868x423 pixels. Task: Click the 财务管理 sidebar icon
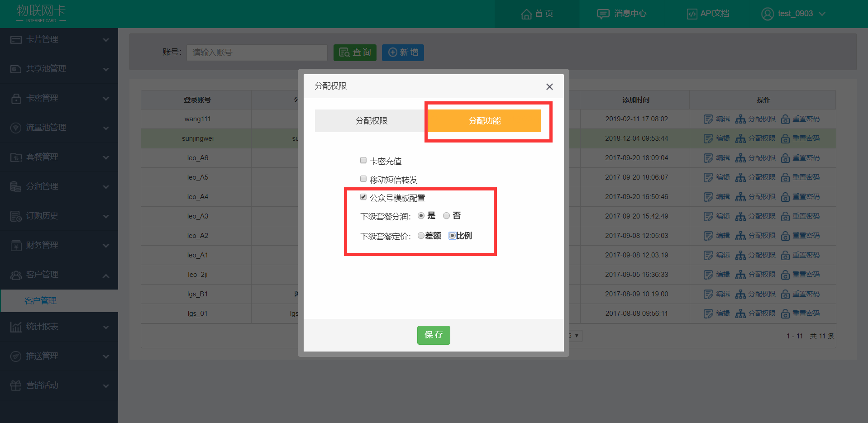coord(16,246)
